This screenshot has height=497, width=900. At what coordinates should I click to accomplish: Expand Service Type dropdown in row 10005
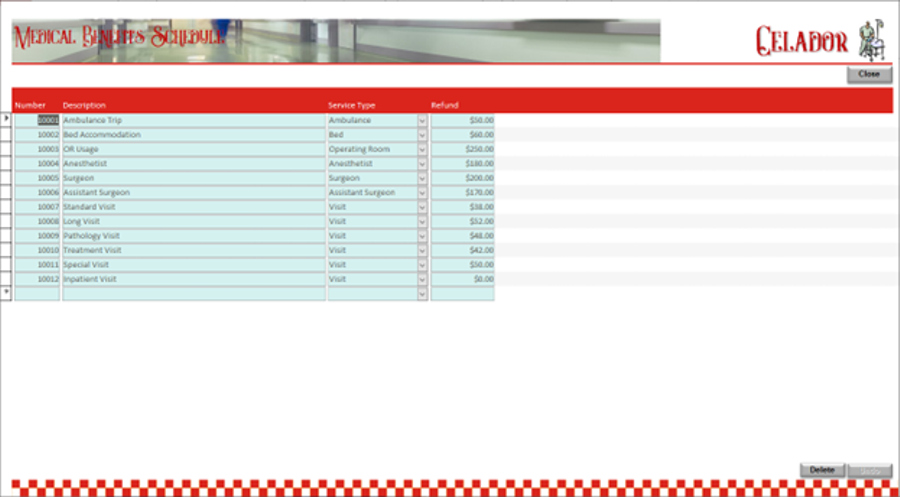[422, 178]
